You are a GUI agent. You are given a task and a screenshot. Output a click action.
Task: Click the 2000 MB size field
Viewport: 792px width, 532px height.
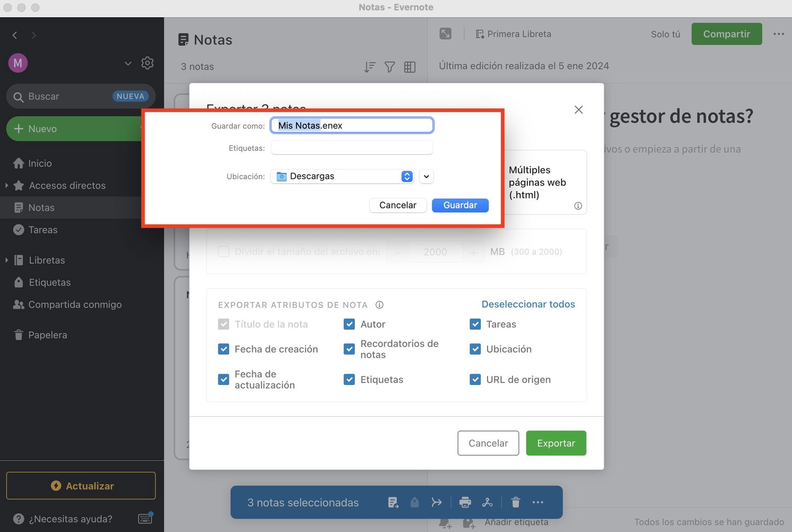click(x=435, y=252)
